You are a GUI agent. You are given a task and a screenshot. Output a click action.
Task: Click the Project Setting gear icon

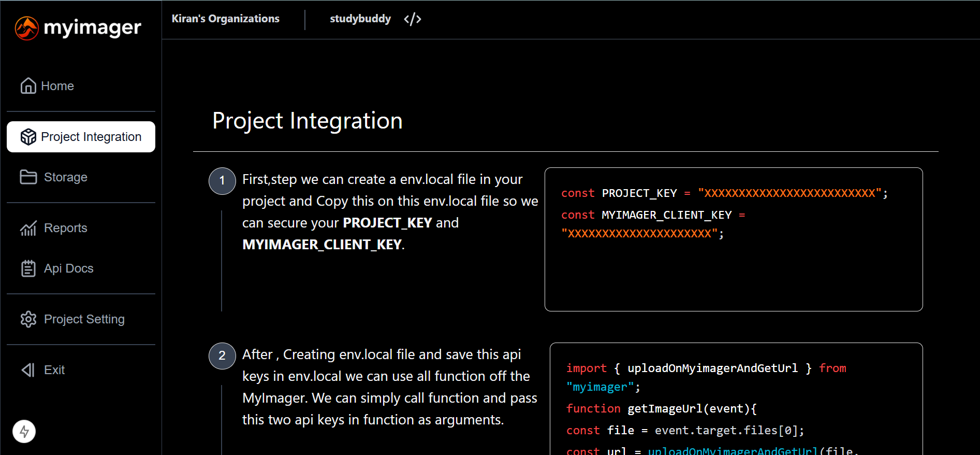point(28,319)
